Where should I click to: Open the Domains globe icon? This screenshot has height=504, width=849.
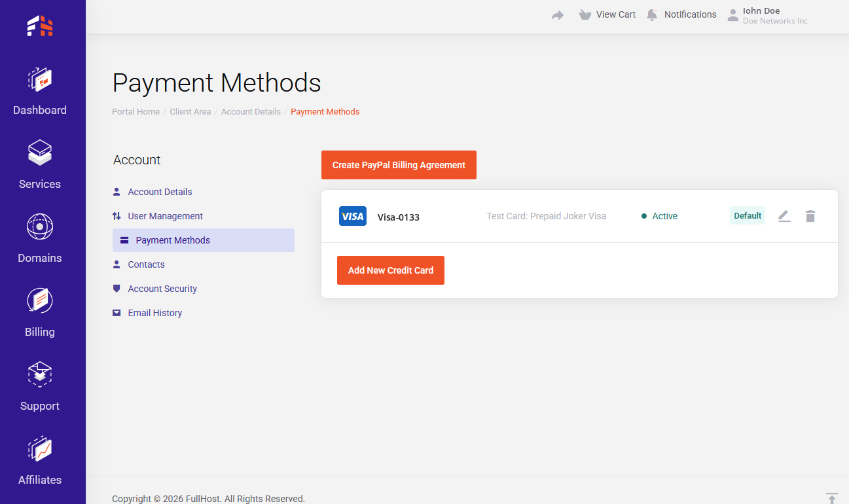40,227
